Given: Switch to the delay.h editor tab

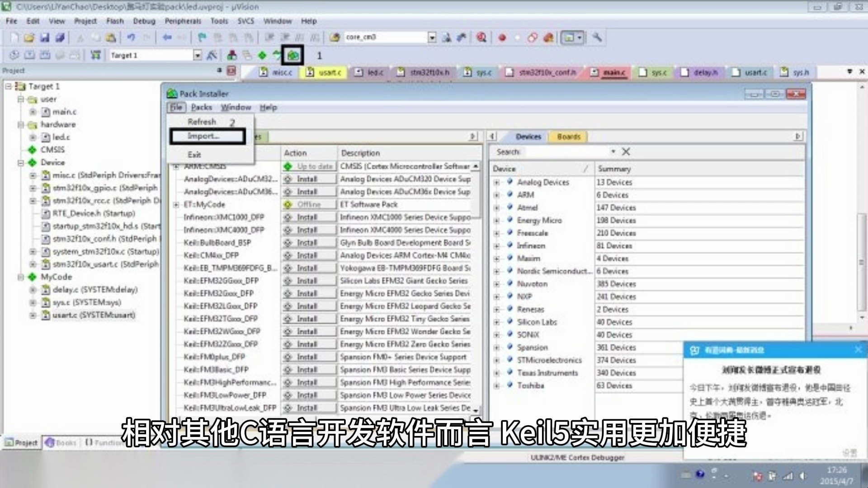Looking at the screenshot, I should click(x=700, y=72).
